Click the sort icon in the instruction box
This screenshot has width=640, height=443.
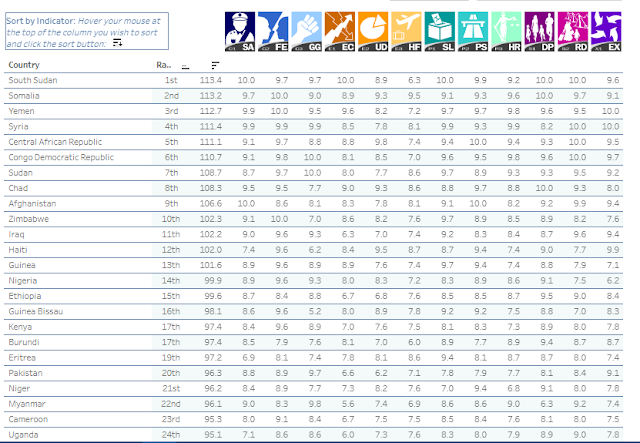[118, 43]
